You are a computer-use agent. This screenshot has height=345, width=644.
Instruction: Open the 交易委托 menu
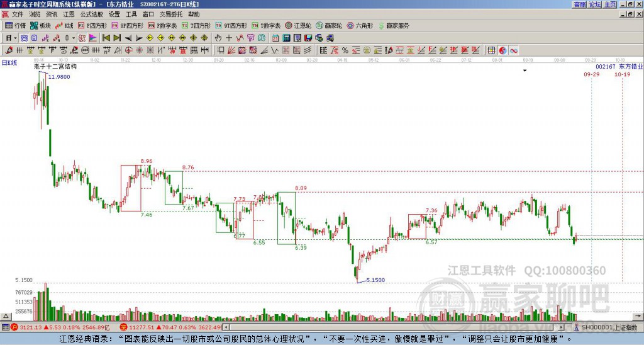pyautogui.click(x=171, y=14)
